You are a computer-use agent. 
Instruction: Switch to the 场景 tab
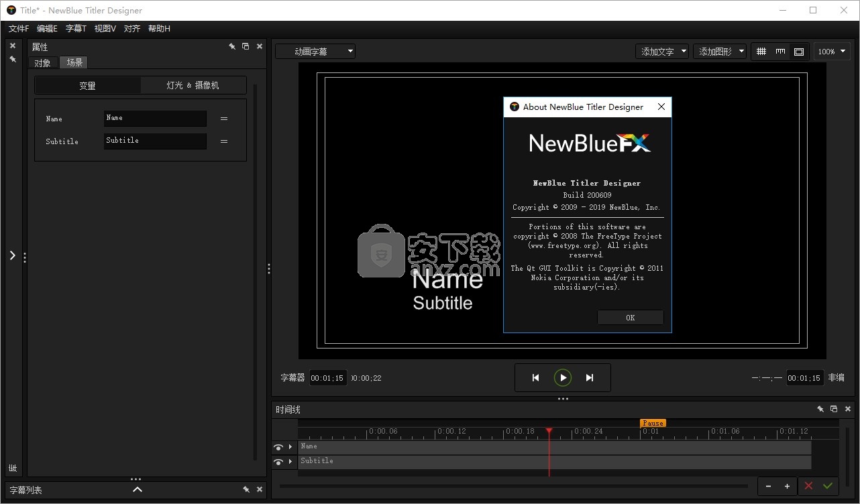tap(74, 62)
